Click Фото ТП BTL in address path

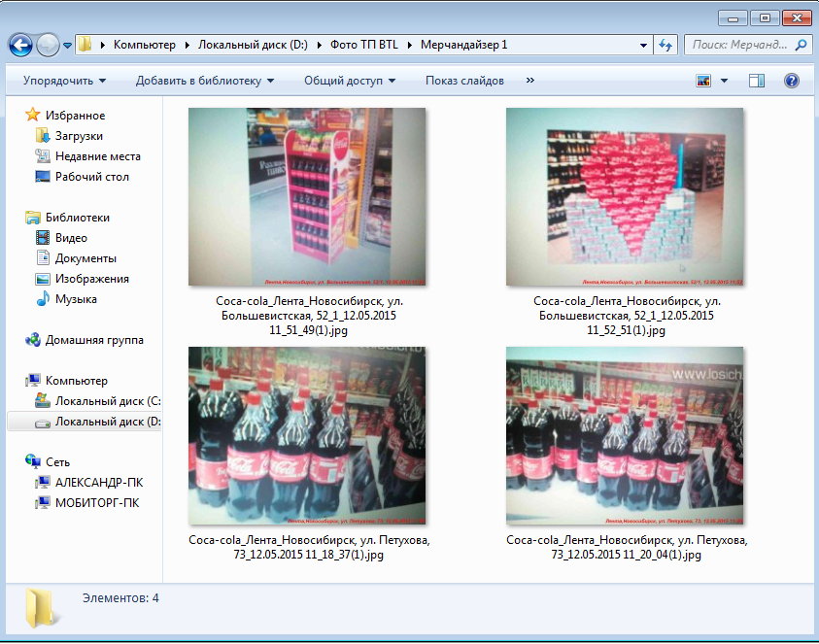point(365,45)
